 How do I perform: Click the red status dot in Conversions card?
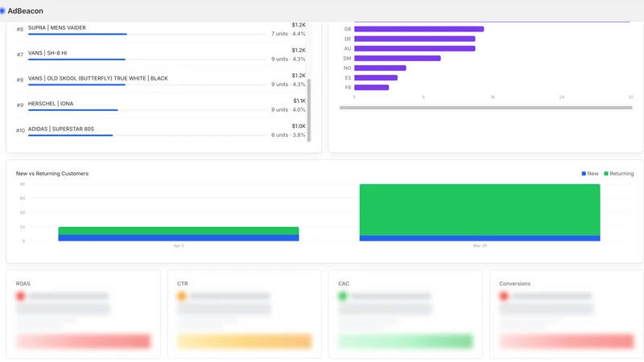(504, 296)
